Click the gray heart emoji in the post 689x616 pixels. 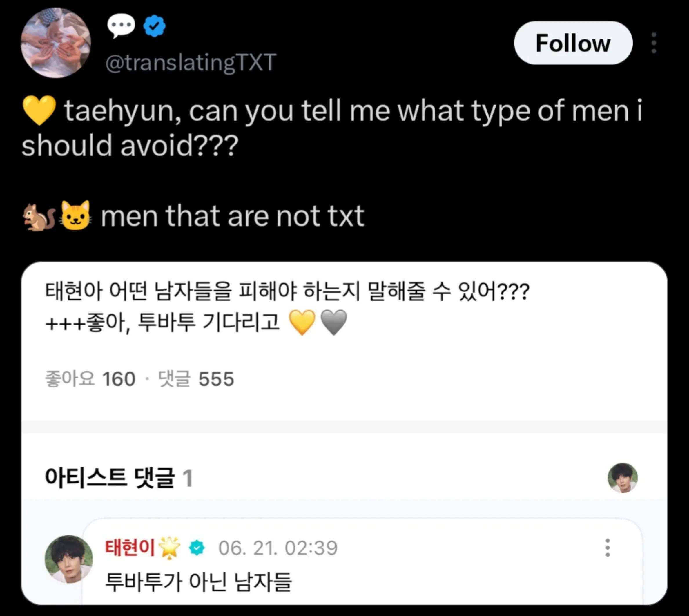pos(334,322)
